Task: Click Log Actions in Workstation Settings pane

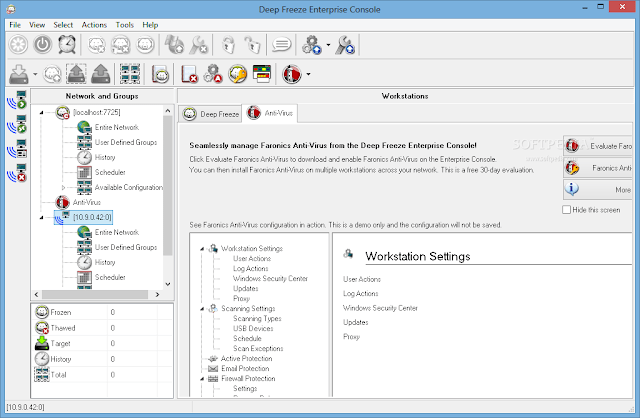Action: tap(360, 293)
